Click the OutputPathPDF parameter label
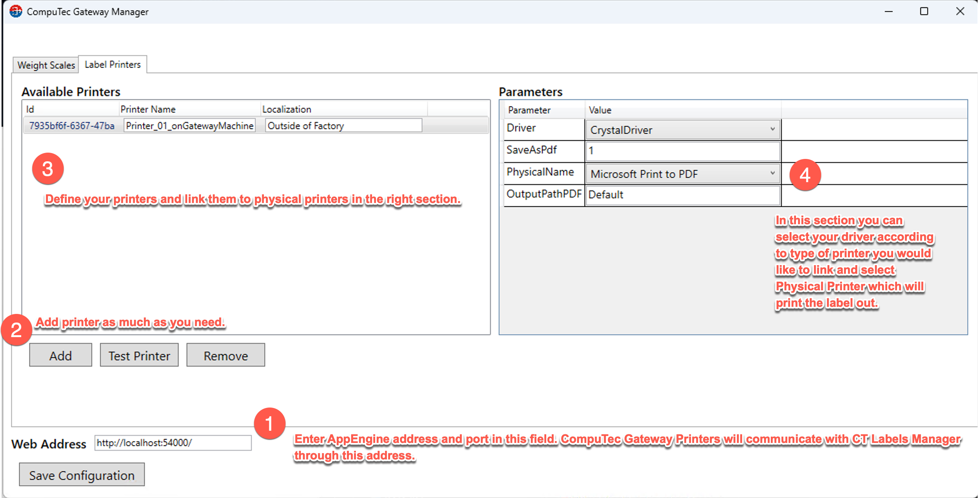Screen dimensions: 980x498 click(544, 194)
